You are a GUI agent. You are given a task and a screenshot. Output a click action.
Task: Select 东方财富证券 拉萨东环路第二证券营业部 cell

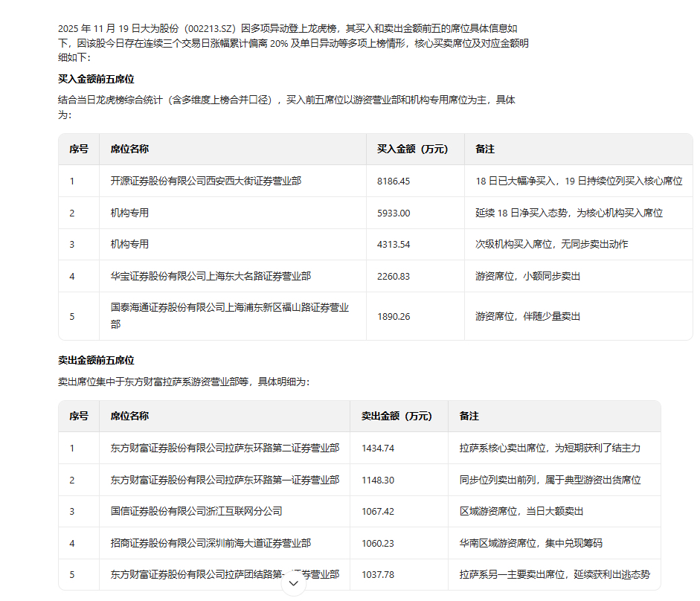coord(225,448)
